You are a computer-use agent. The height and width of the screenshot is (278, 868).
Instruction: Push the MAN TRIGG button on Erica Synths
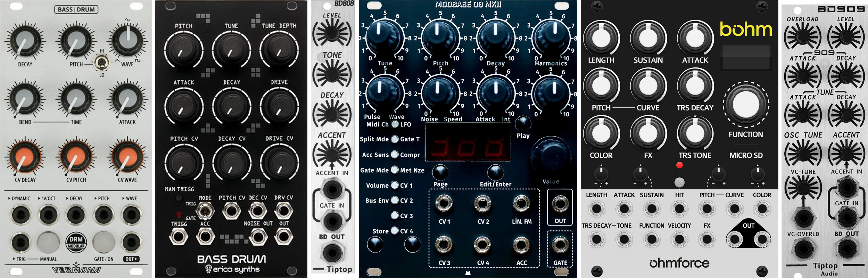(x=179, y=198)
